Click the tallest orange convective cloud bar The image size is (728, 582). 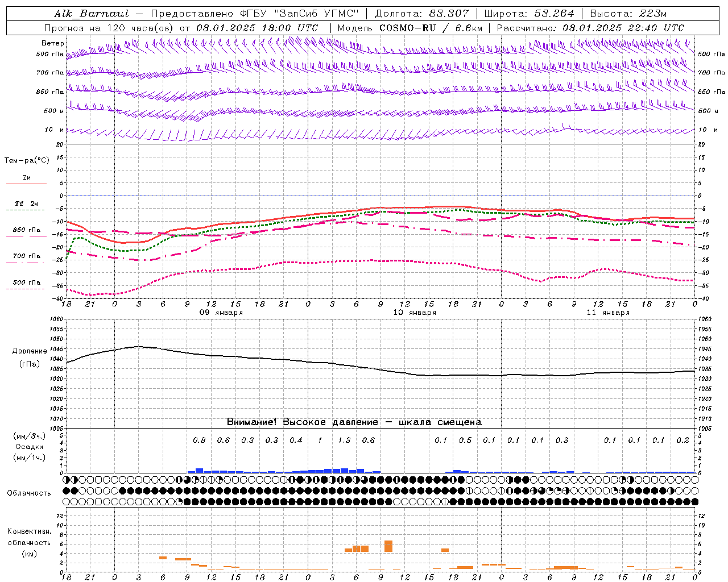pos(388,546)
